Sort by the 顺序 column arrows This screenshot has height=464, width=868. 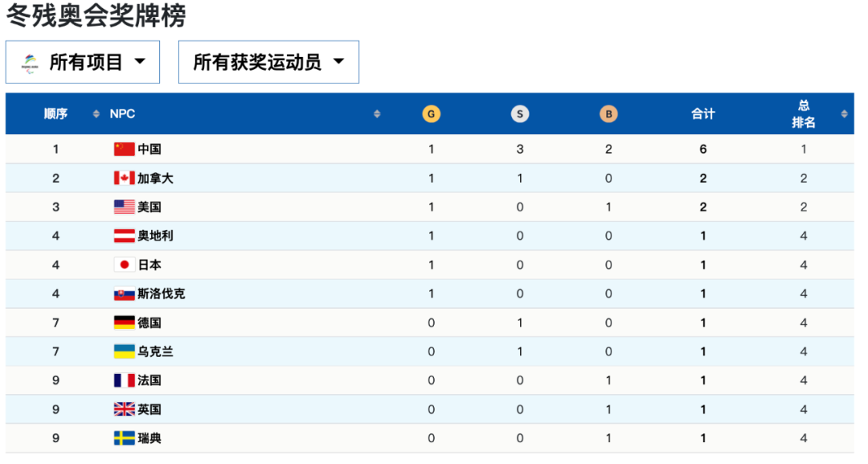click(96, 114)
